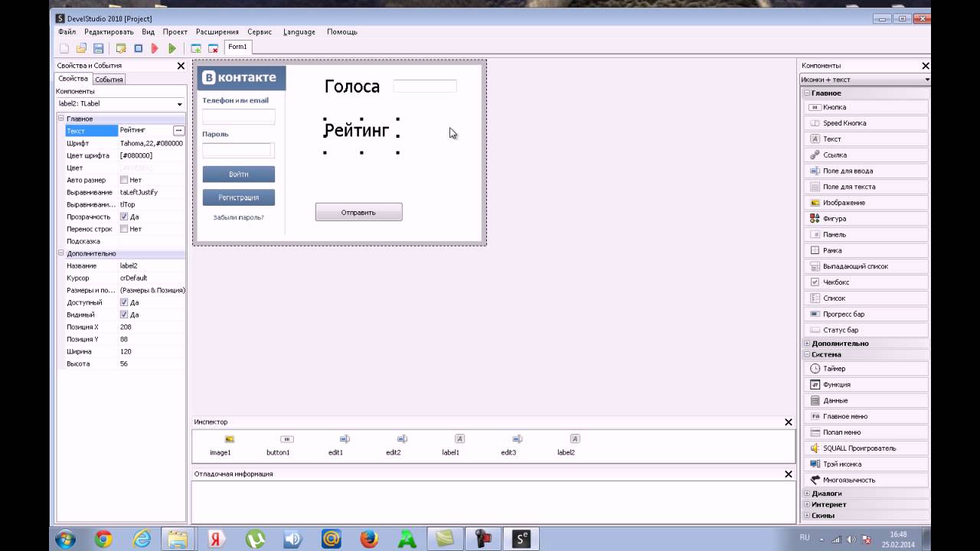Screen dimensions: 980x551
Task: Click the Регистрация button on the form
Action: pyautogui.click(x=238, y=197)
